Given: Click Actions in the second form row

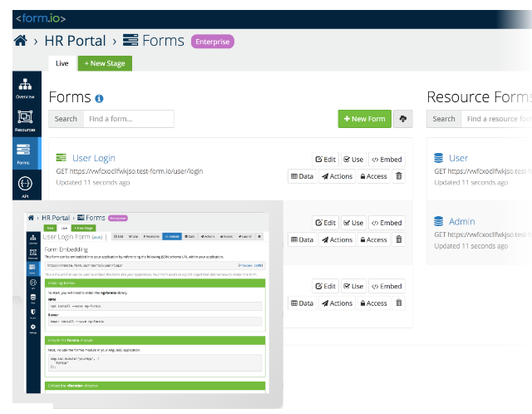Looking at the screenshot, I should [337, 239].
